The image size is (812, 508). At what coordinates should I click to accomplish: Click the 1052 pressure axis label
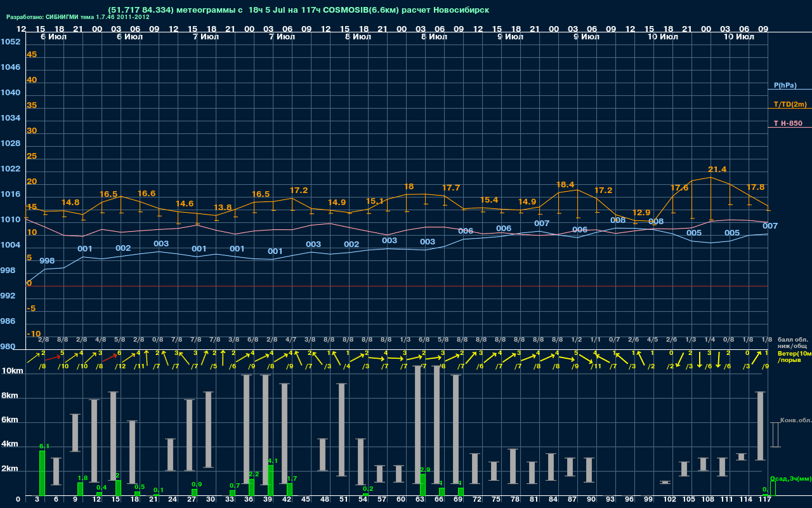pos(10,42)
